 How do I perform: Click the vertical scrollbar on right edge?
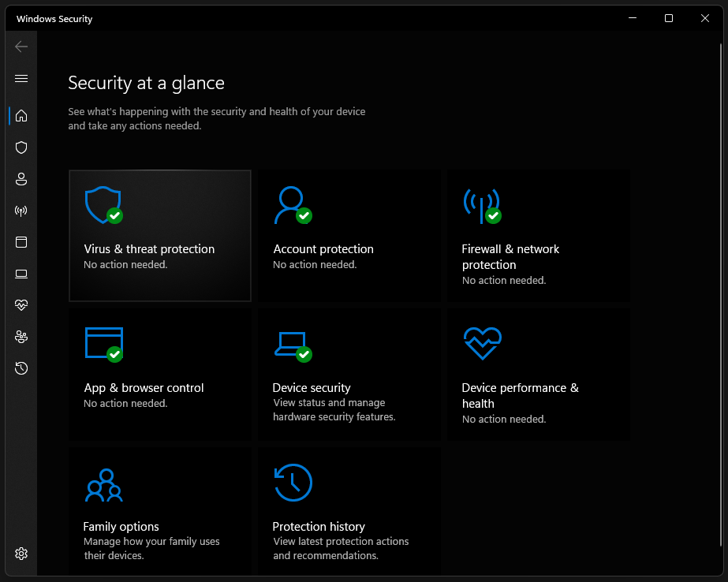pyautogui.click(x=721, y=295)
